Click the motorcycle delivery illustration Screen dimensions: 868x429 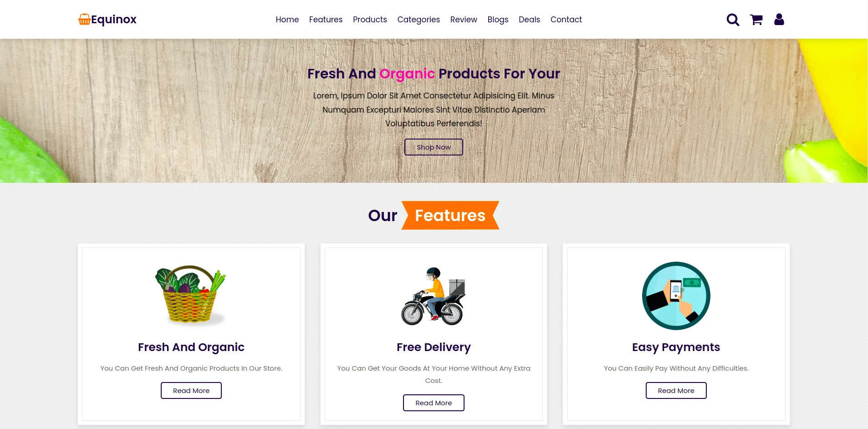(x=434, y=296)
